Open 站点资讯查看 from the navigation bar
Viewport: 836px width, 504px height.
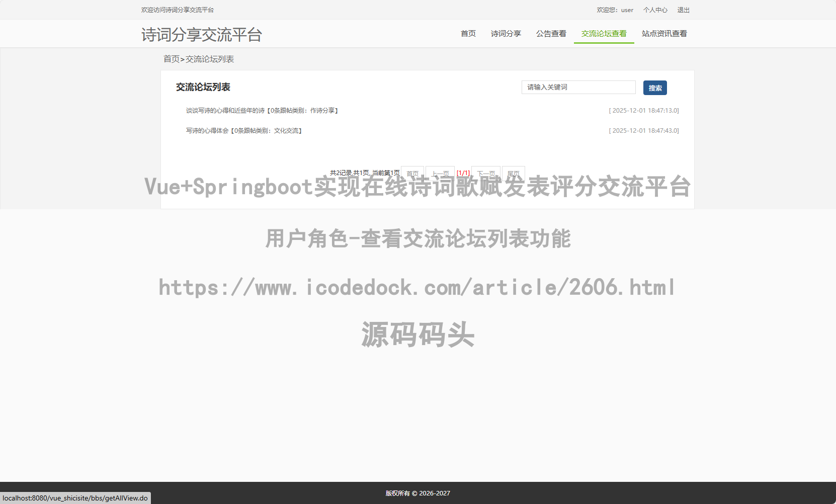(664, 34)
